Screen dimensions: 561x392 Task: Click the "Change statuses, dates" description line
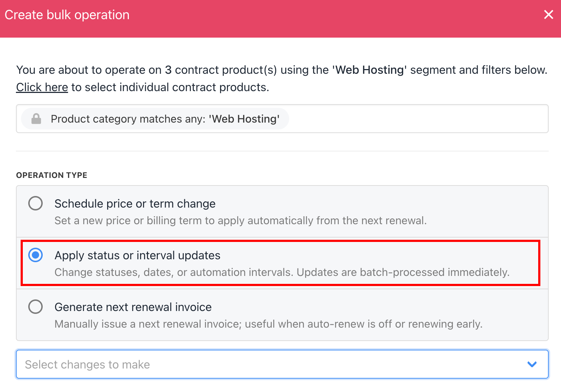point(282,272)
